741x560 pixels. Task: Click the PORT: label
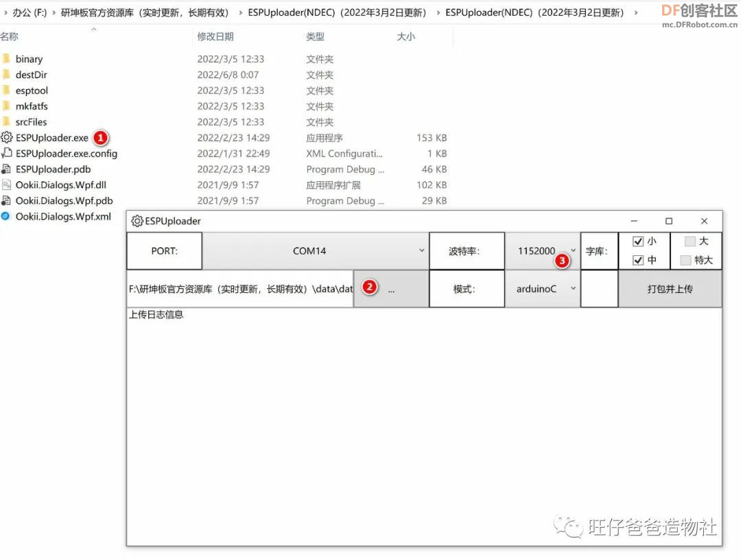(x=165, y=251)
